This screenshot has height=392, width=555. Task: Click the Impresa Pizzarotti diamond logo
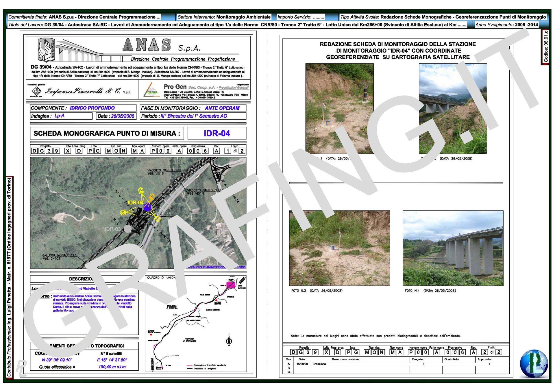(36, 92)
